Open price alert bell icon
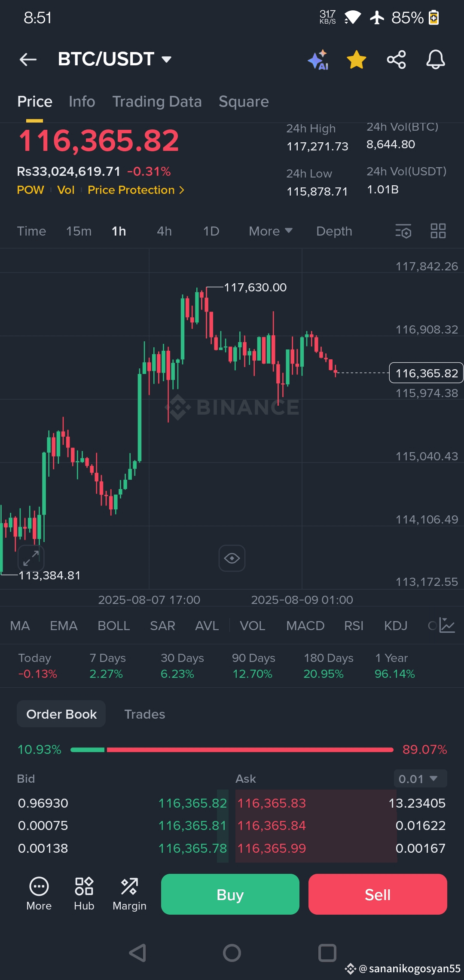The height and width of the screenshot is (980, 464). click(435, 59)
